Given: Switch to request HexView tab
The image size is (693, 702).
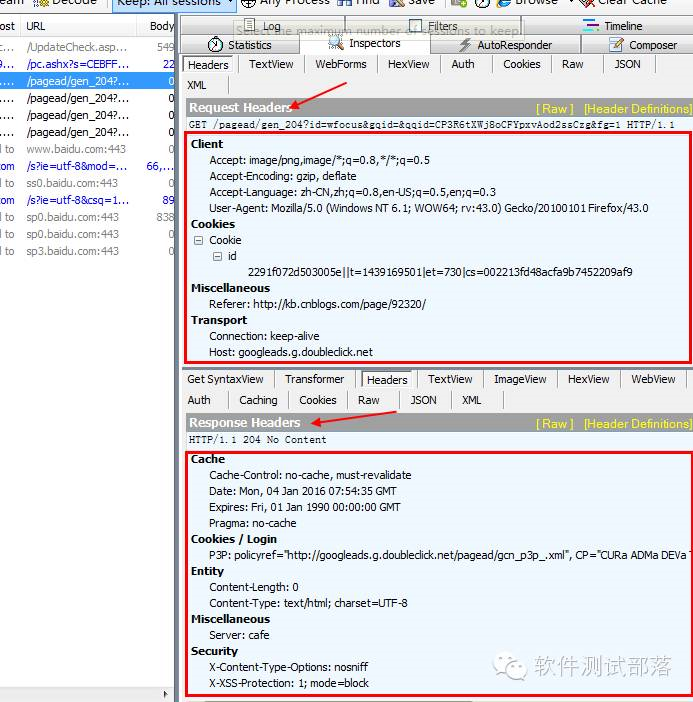Looking at the screenshot, I should [x=408, y=64].
